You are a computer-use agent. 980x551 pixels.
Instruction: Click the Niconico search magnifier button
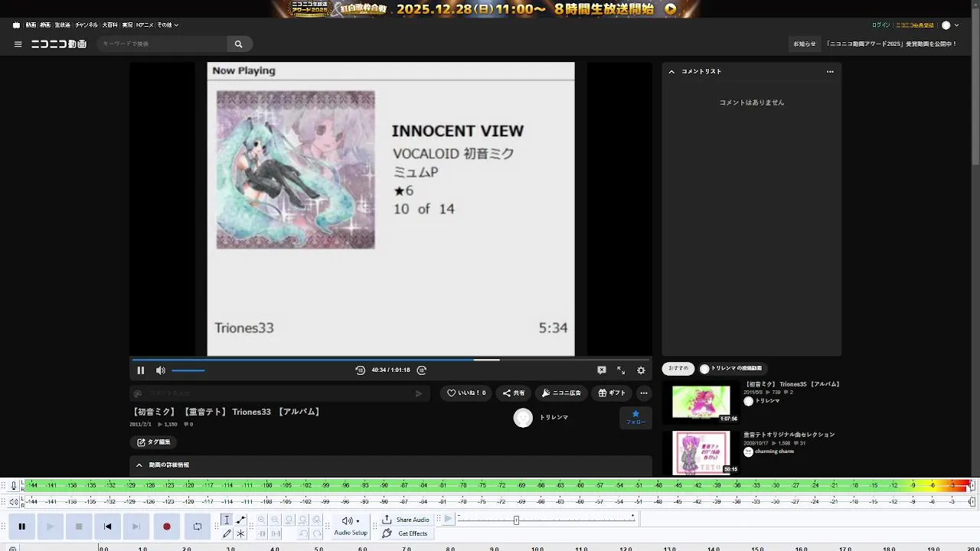tap(239, 44)
